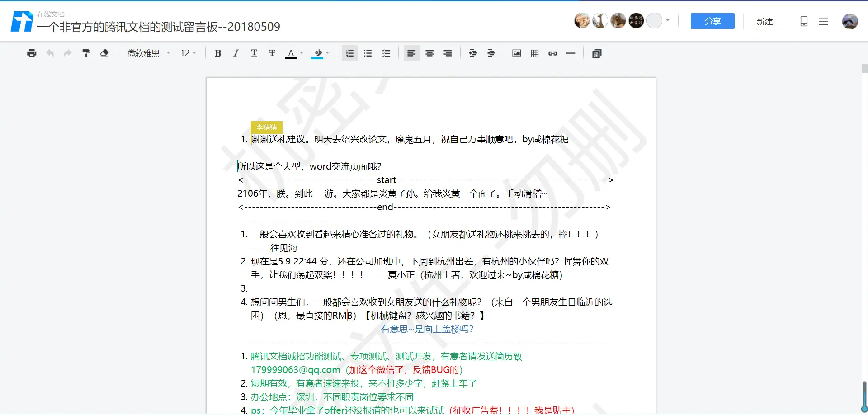Toggle bold formatting
The image size is (868, 415).
tap(218, 53)
